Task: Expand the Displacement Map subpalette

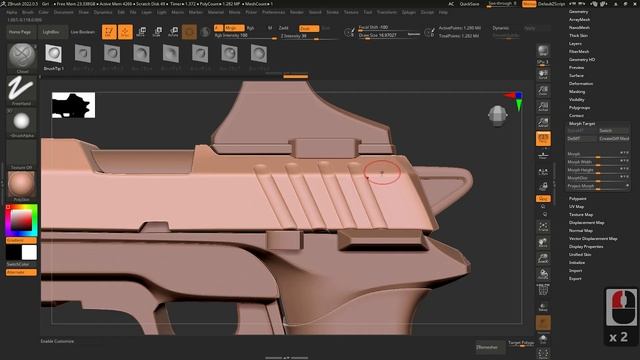Action: pos(587,222)
